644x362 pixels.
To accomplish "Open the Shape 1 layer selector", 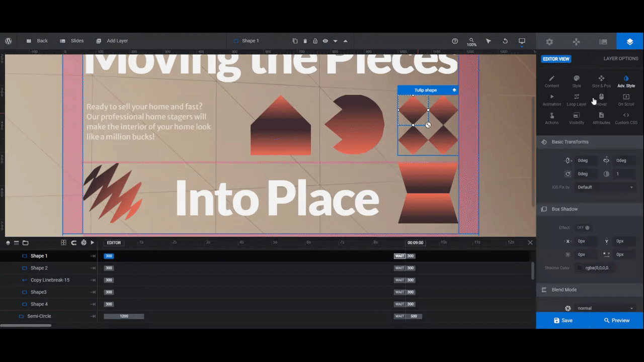I will coord(246,41).
